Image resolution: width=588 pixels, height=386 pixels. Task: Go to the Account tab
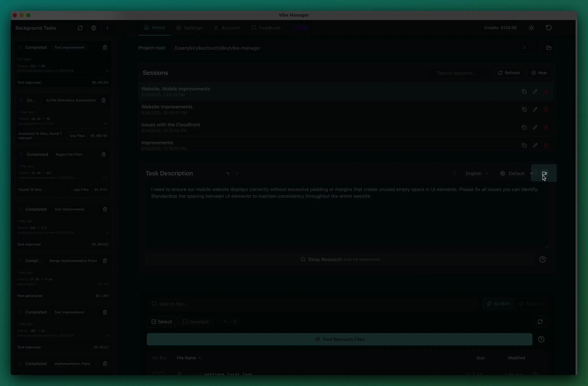coord(227,28)
